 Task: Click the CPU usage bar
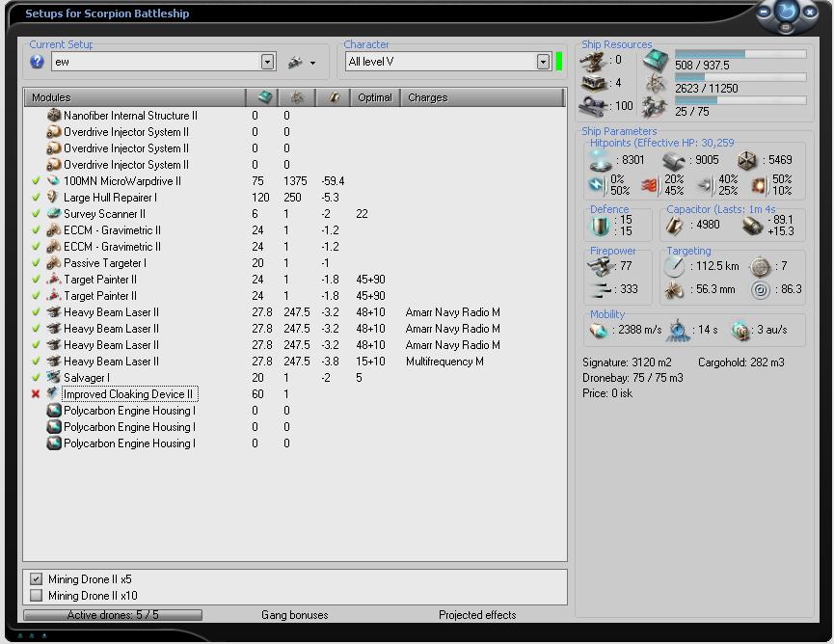pyautogui.click(x=740, y=54)
